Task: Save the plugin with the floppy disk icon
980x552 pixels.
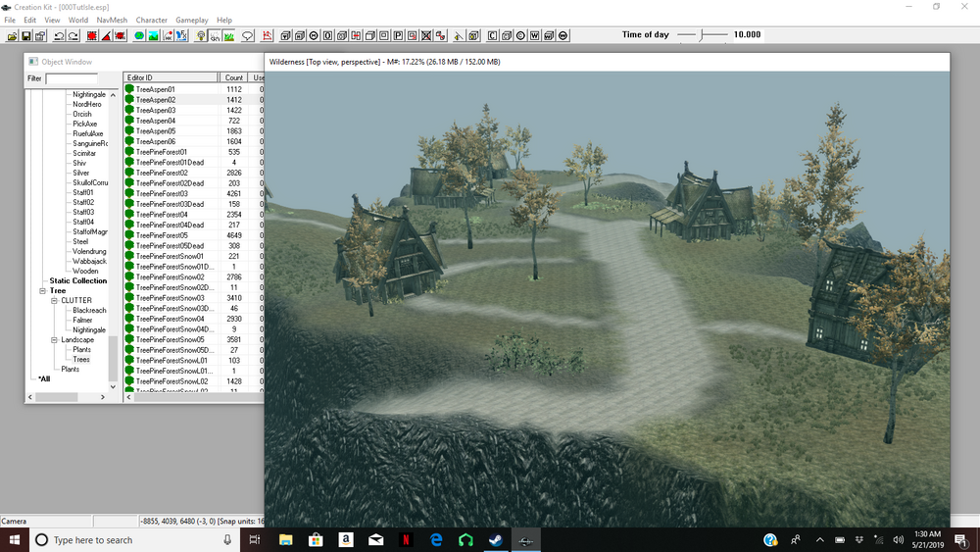Action: 26,35
